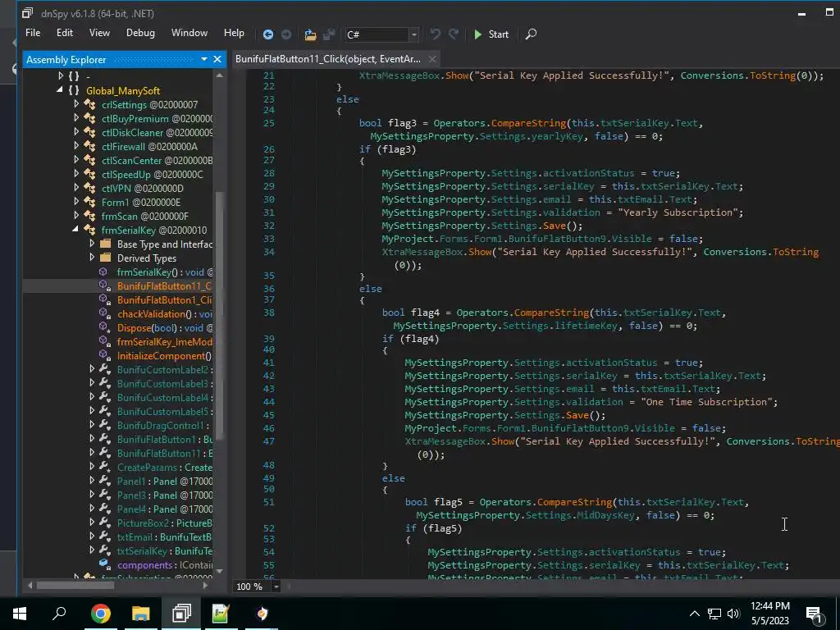
Task: Open the notification center icon
Action: coord(815,614)
